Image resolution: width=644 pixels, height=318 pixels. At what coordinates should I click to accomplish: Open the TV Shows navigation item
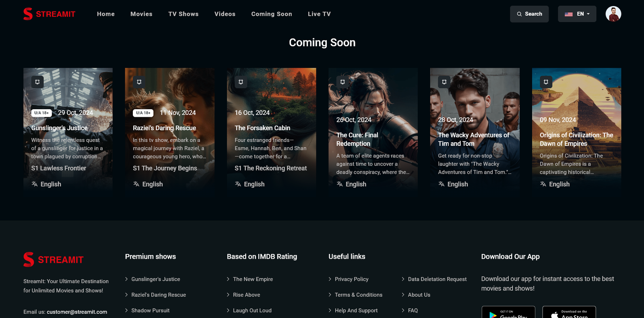tap(183, 14)
